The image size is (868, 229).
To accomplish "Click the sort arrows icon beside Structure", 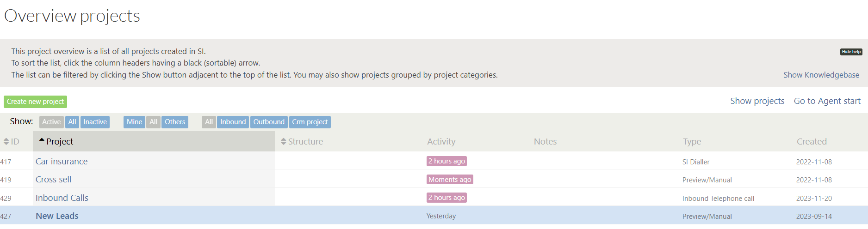I will tap(284, 142).
